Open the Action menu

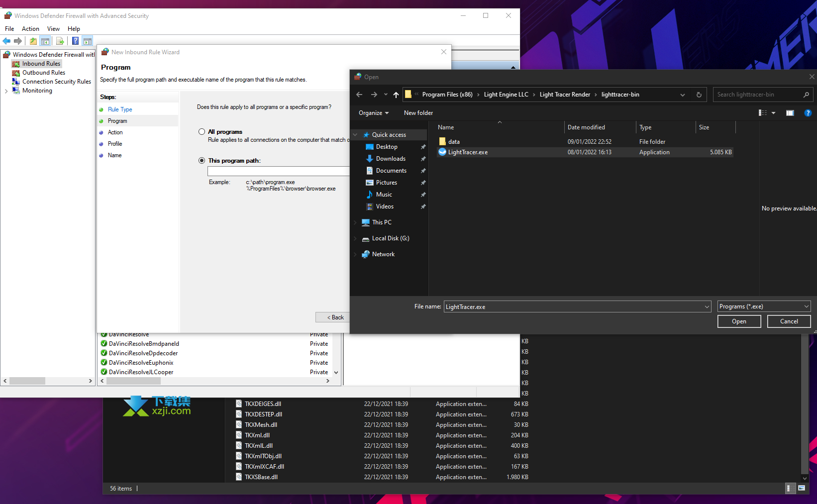30,29
